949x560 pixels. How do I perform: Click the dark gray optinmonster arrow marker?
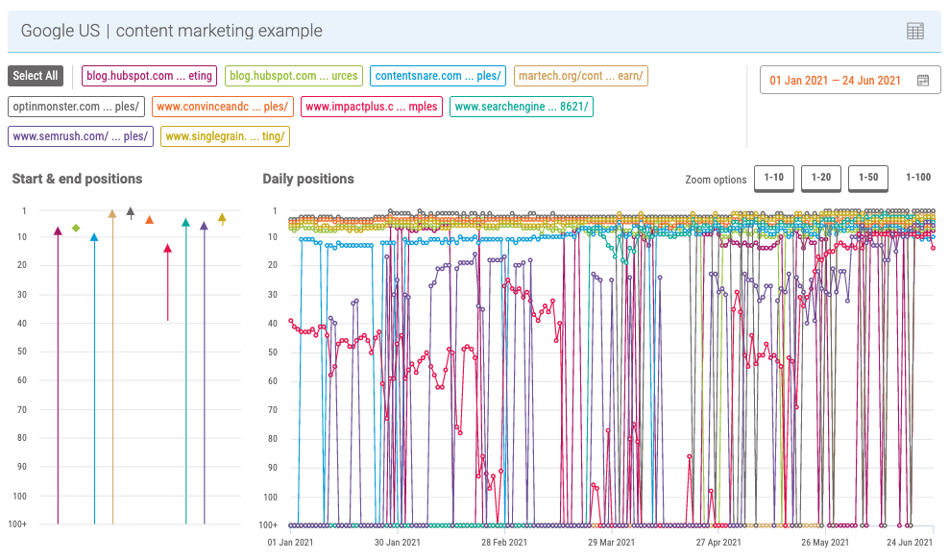pyautogui.click(x=131, y=210)
